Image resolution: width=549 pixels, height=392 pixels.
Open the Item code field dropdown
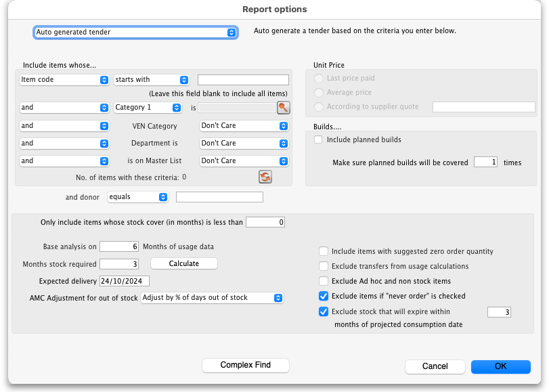65,80
